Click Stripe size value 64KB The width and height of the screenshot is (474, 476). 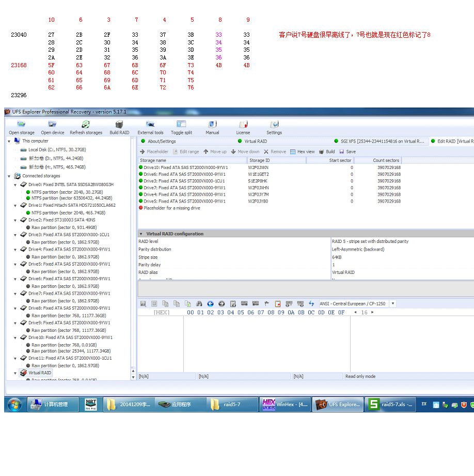tap(337, 257)
